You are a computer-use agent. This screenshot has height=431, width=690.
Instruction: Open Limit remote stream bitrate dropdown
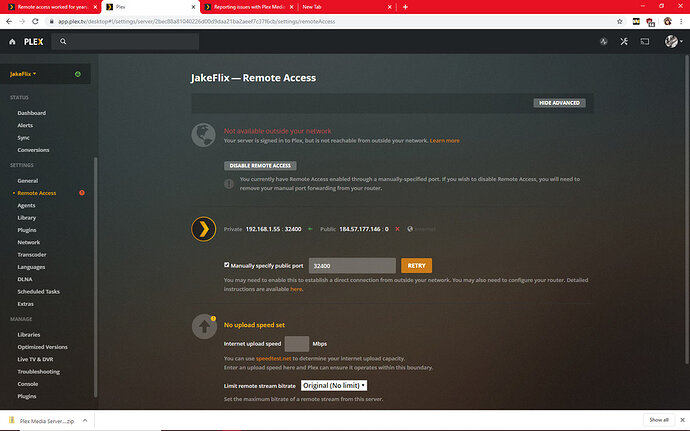(x=334, y=386)
